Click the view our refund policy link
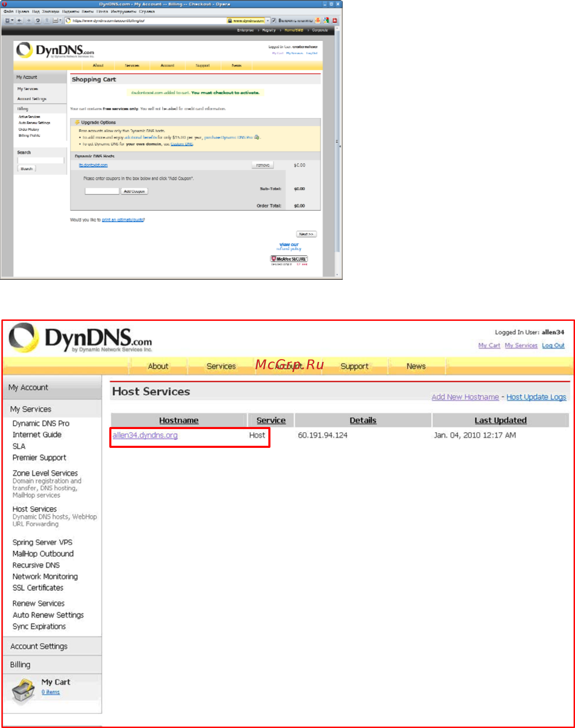This screenshot has height=728, width=575. click(x=289, y=247)
